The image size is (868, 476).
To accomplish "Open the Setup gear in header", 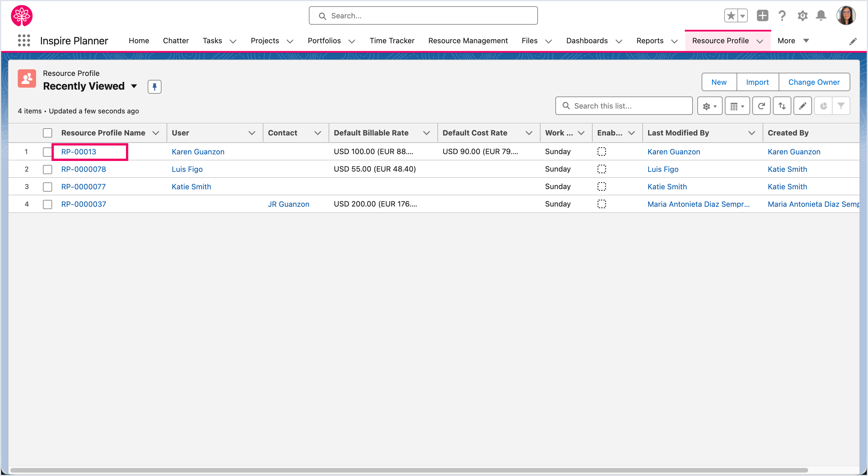I will pyautogui.click(x=802, y=15).
